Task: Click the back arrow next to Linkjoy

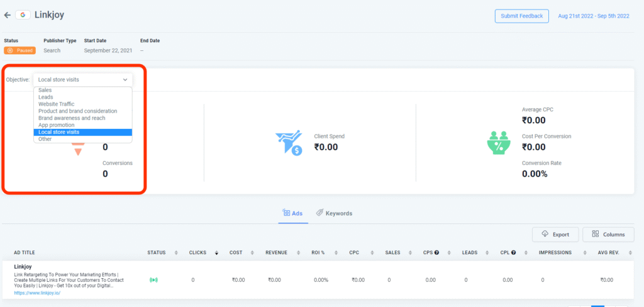Action: 8,15
